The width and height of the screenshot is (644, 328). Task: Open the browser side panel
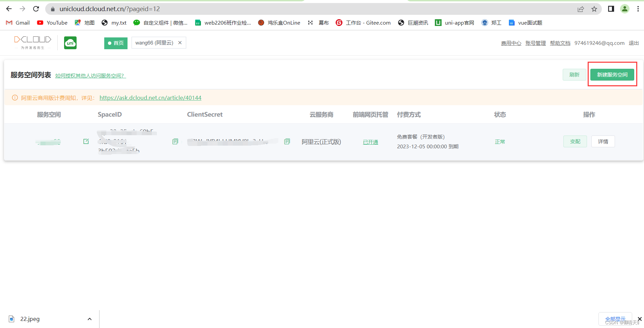[x=611, y=9]
